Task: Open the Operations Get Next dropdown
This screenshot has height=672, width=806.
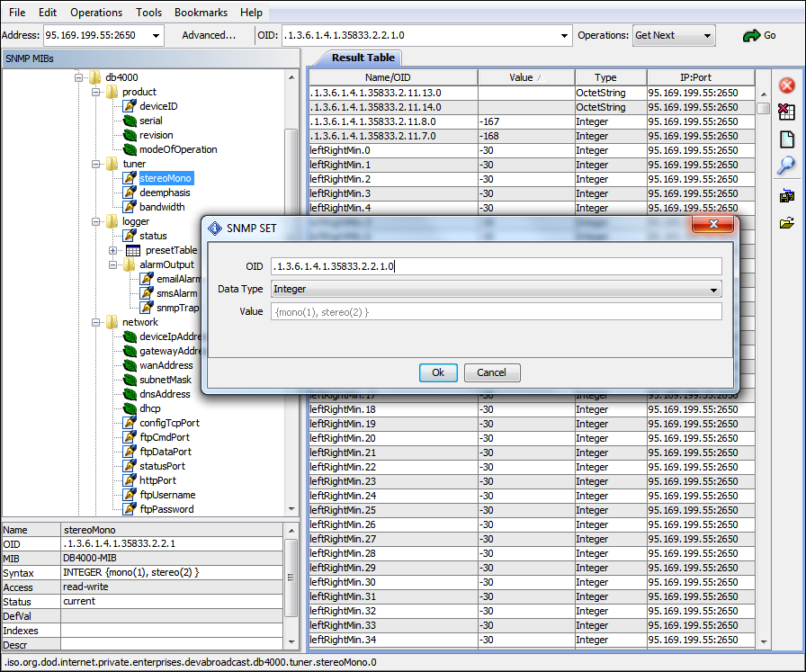Action: pos(707,36)
